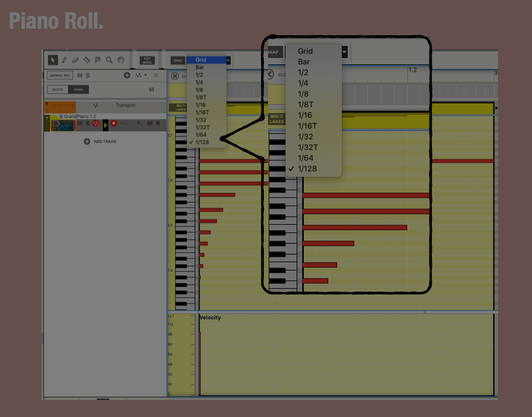
Task: Choose Bar in the small snap list
Action: pos(207,67)
